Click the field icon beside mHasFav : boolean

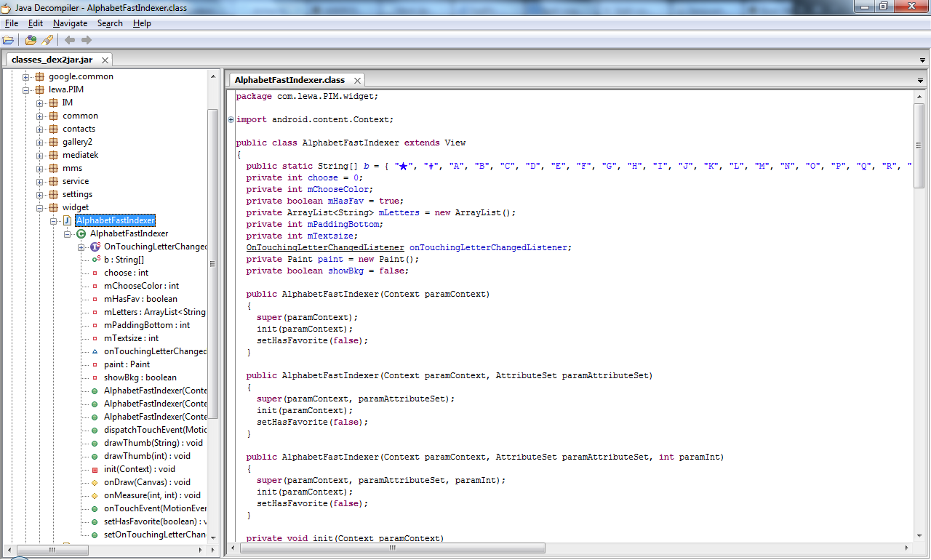tap(95, 299)
